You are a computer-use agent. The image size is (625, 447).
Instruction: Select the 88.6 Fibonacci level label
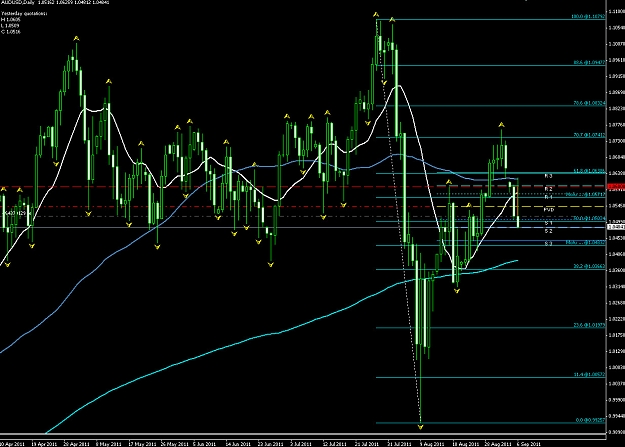(x=590, y=63)
